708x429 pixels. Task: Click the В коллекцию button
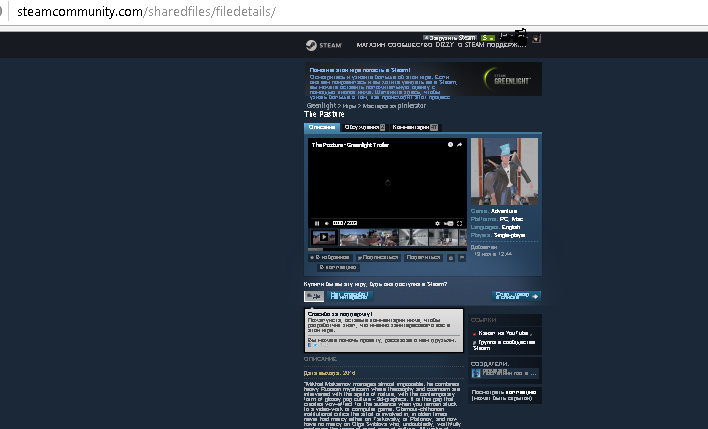(338, 267)
